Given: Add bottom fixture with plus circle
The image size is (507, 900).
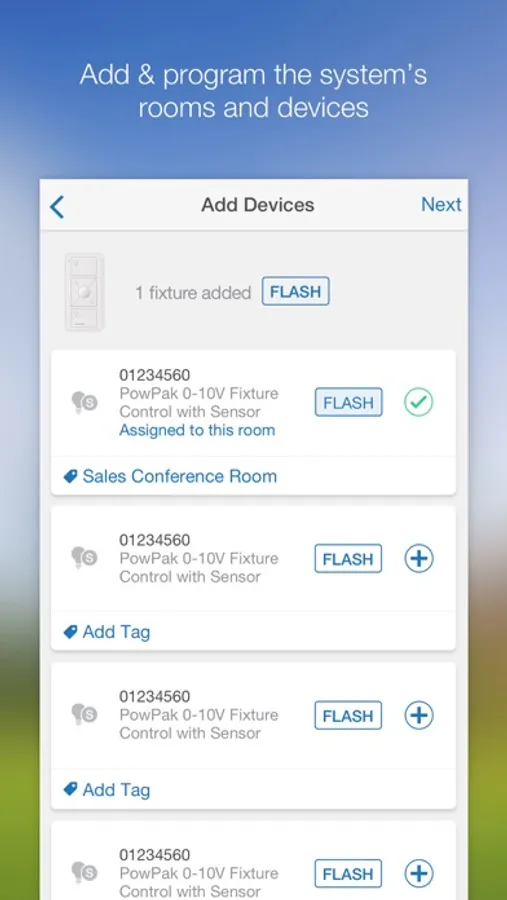Looking at the screenshot, I should click(419, 874).
